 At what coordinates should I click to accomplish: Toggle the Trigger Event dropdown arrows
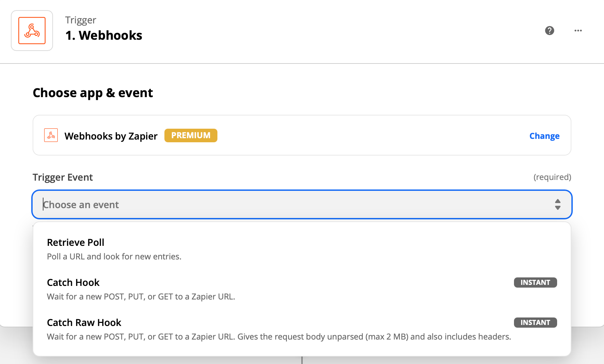pyautogui.click(x=557, y=204)
